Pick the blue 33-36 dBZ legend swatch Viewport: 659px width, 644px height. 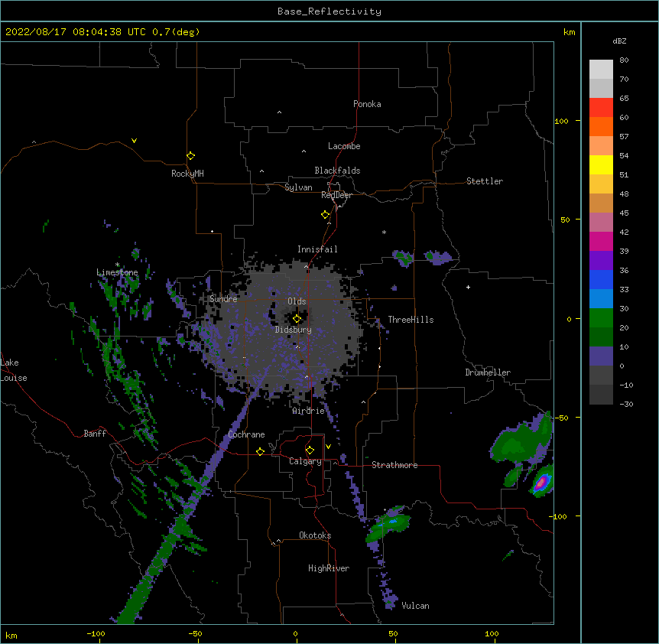[x=601, y=279]
